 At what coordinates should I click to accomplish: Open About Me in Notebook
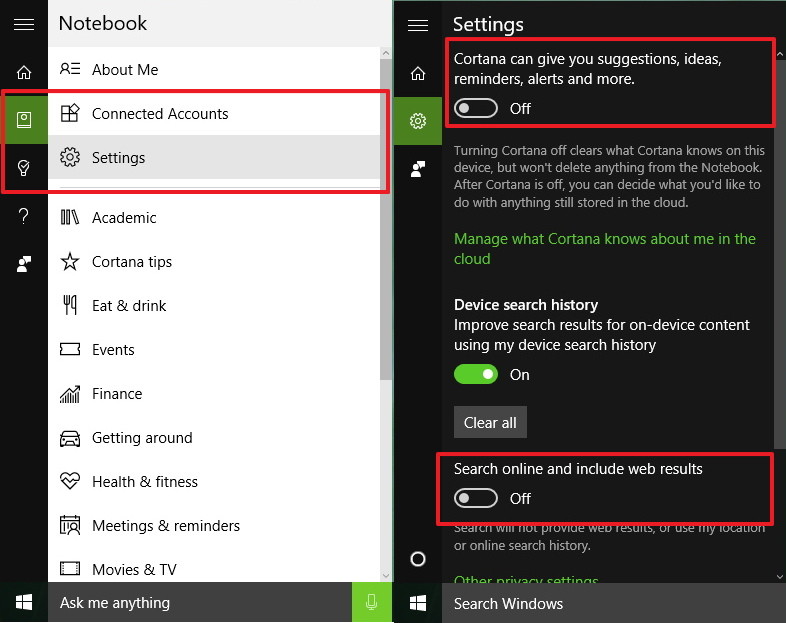tap(125, 70)
